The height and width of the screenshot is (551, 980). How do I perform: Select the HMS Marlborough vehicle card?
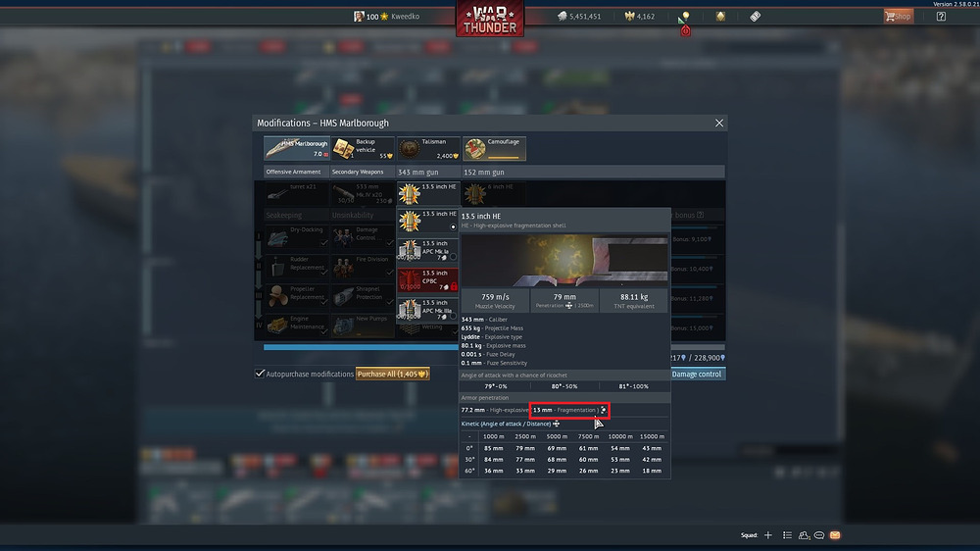(296, 149)
